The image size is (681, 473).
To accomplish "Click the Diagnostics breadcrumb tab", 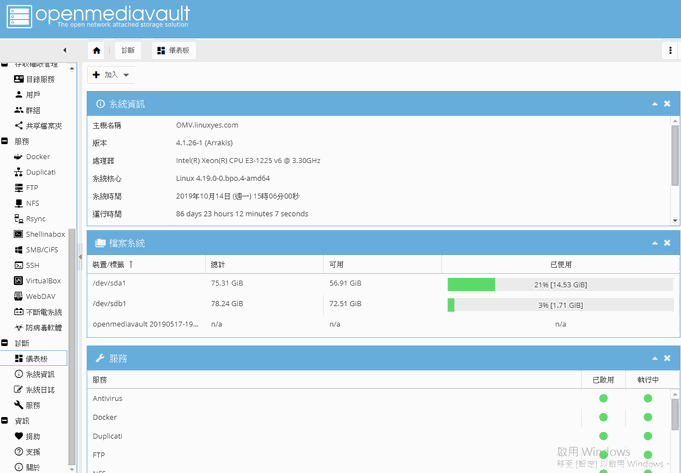I will point(128,50).
